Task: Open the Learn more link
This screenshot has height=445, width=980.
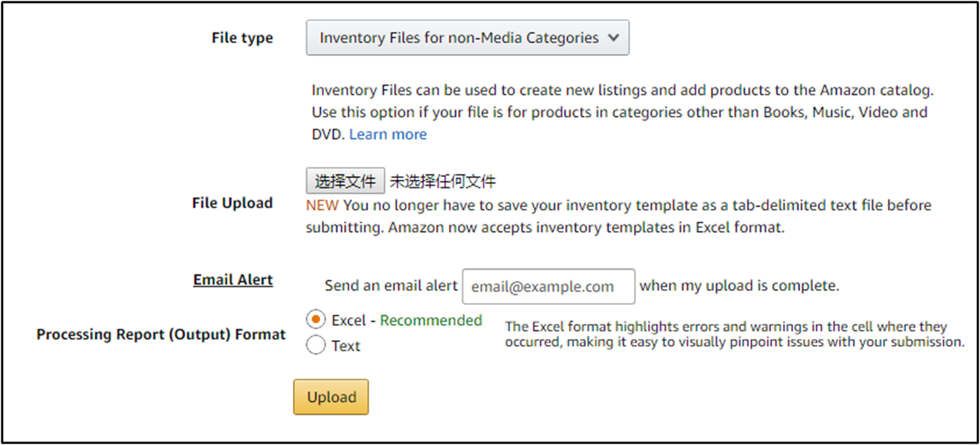Action: coord(388,134)
